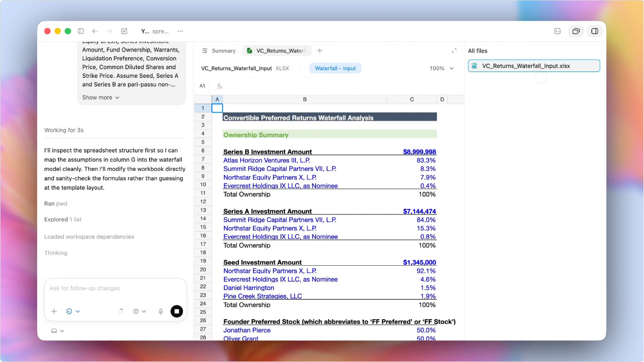Select the VC_Returns_Waterfall spreadsheet tab

pos(276,51)
